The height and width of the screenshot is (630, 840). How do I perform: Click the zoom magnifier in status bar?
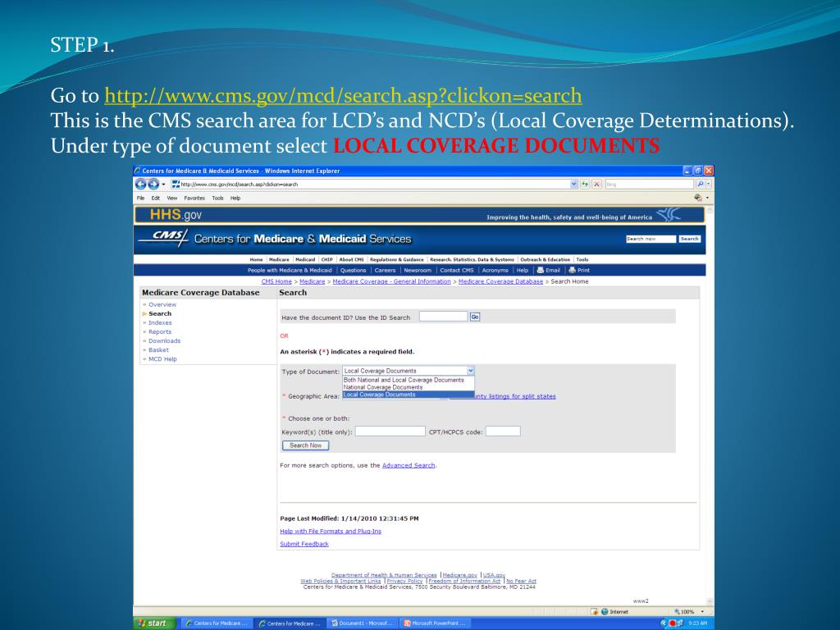(677, 612)
